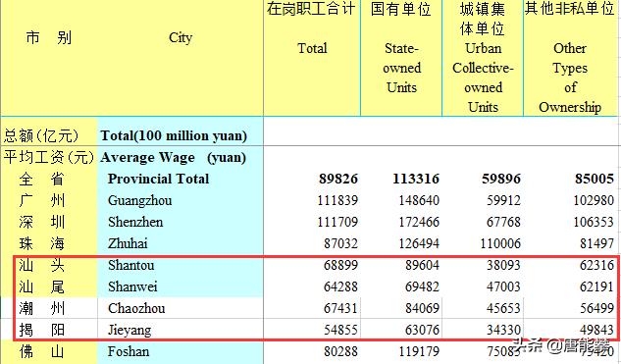Select the '全 省' cell
The width and height of the screenshot is (621, 364).
[x=41, y=179]
